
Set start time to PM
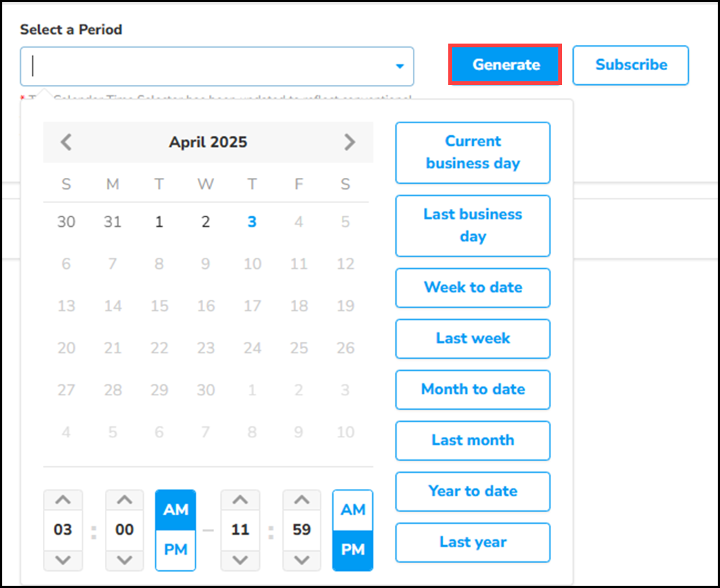176,550
